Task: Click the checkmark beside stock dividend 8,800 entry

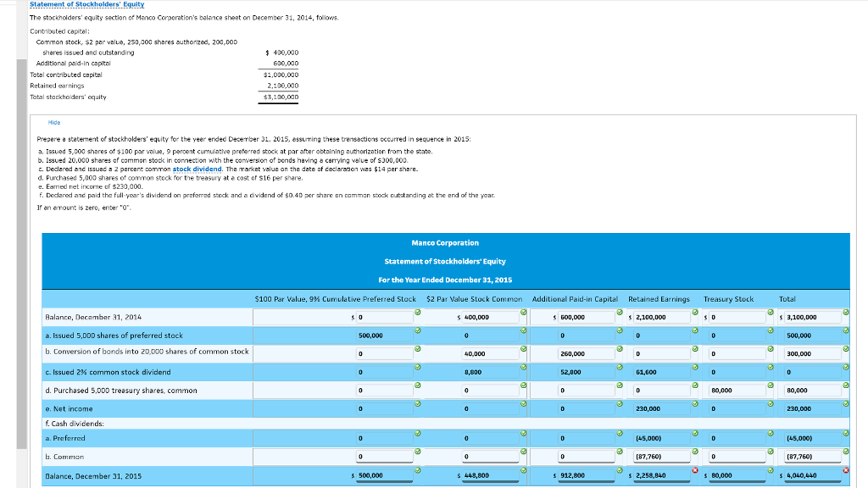Action: [525, 368]
